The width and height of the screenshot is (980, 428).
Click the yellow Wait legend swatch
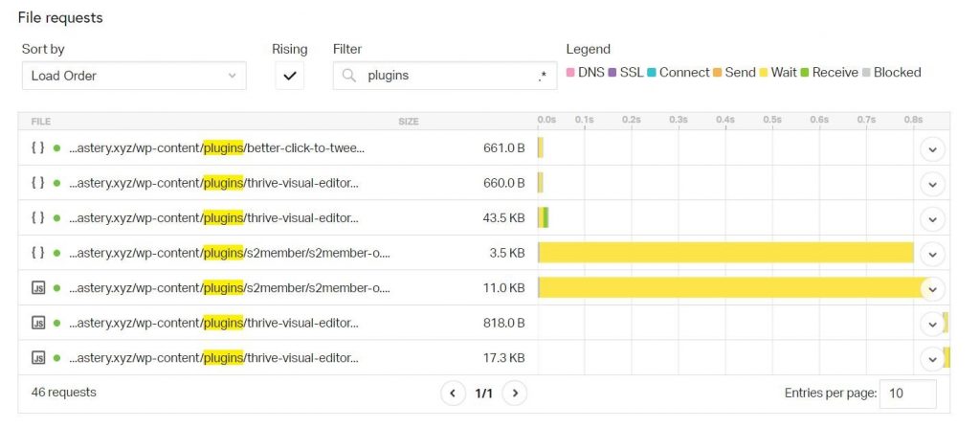[x=763, y=73]
